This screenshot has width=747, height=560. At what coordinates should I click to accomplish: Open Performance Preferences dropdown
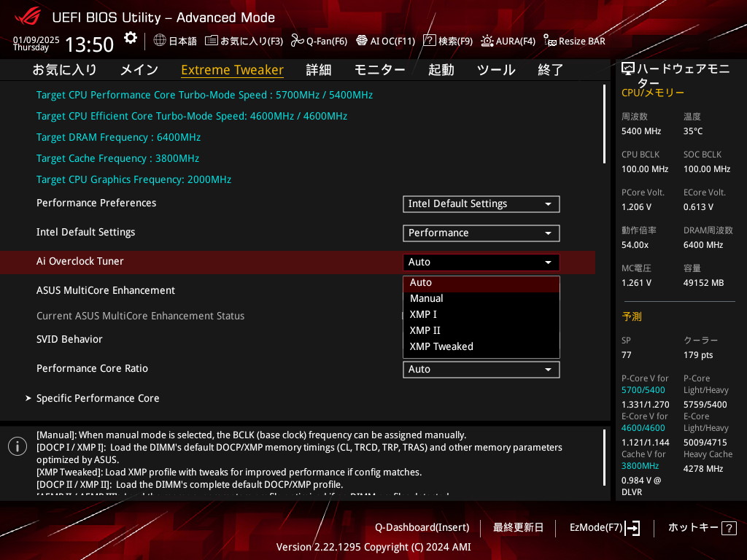pos(481,203)
